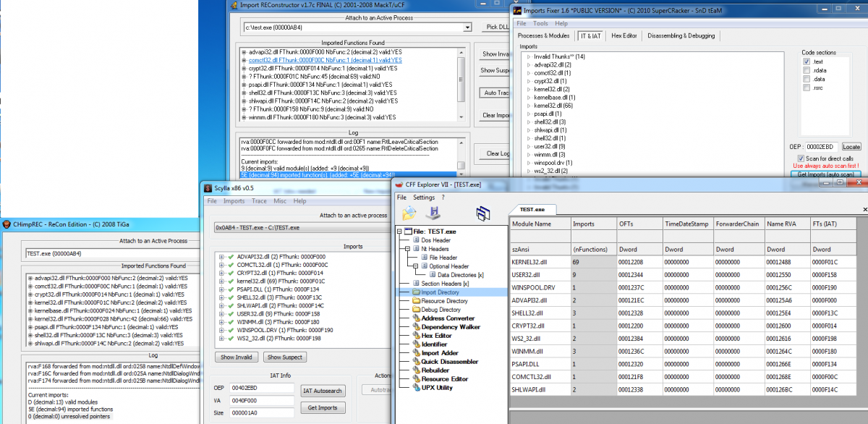
Task: Expand Invalid Thunks node in Imports Fixer
Action: pos(529,56)
